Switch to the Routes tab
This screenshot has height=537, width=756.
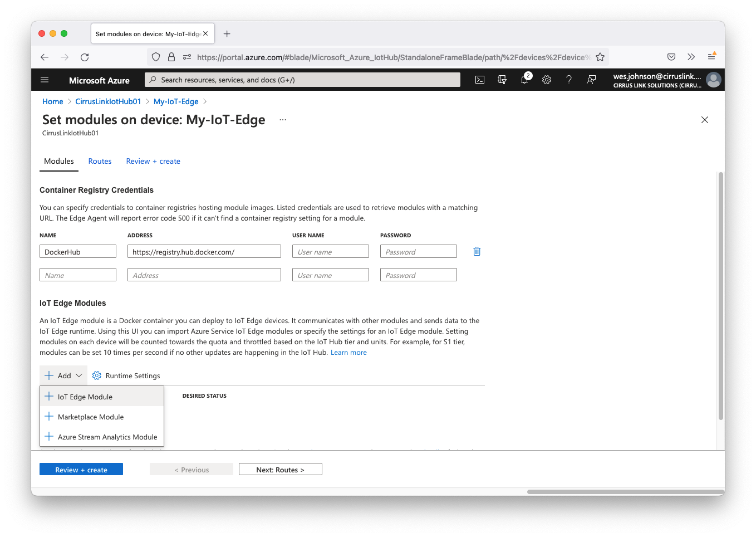click(100, 162)
